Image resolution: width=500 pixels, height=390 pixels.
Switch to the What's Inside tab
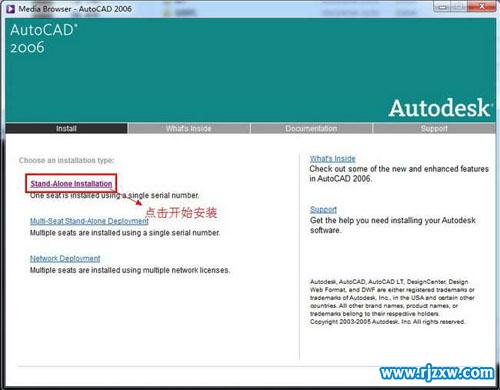pyautogui.click(x=189, y=129)
